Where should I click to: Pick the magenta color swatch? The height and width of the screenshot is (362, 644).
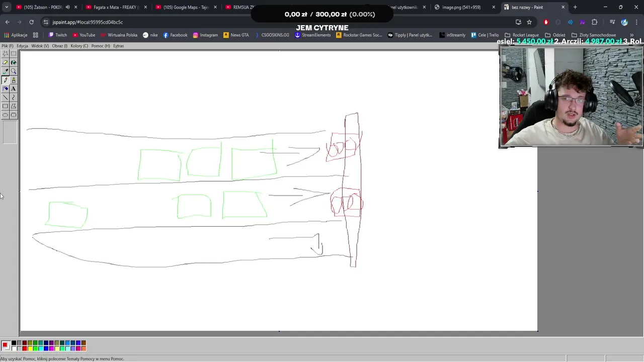[x=51, y=348]
